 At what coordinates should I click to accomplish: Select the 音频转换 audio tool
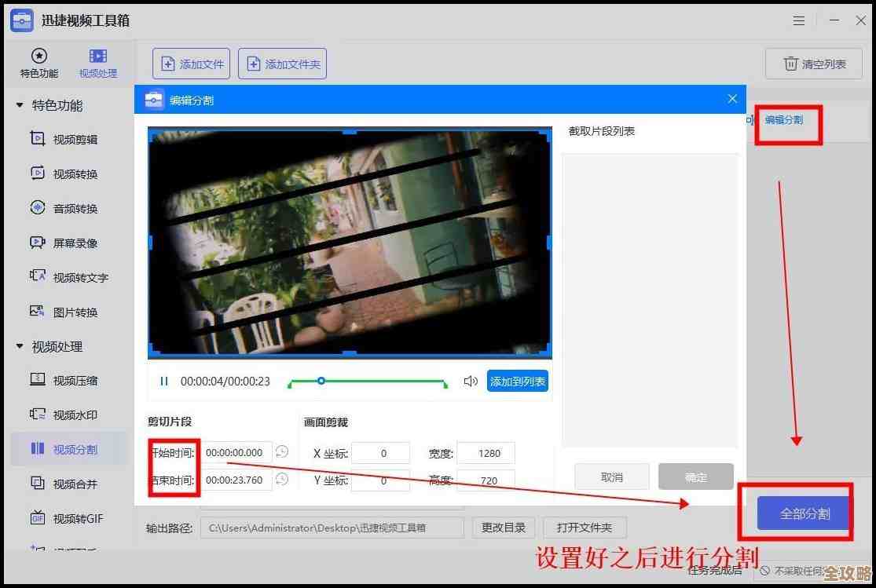click(75, 208)
